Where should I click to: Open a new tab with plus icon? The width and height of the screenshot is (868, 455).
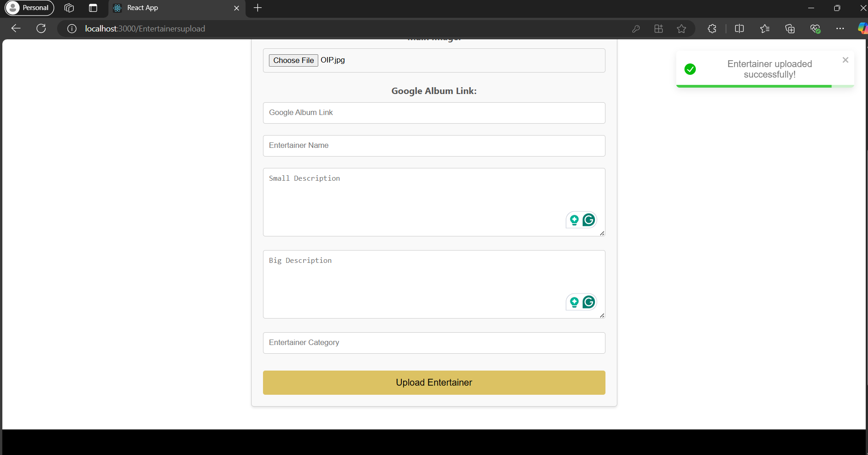(x=258, y=8)
